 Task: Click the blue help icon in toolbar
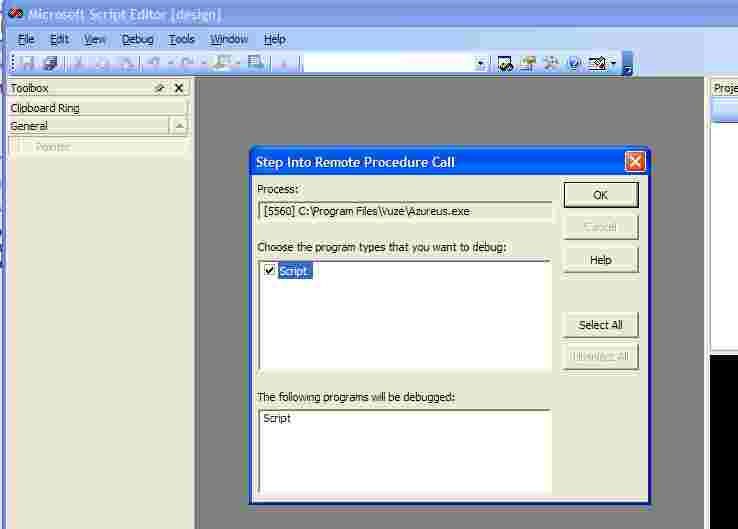coord(574,63)
